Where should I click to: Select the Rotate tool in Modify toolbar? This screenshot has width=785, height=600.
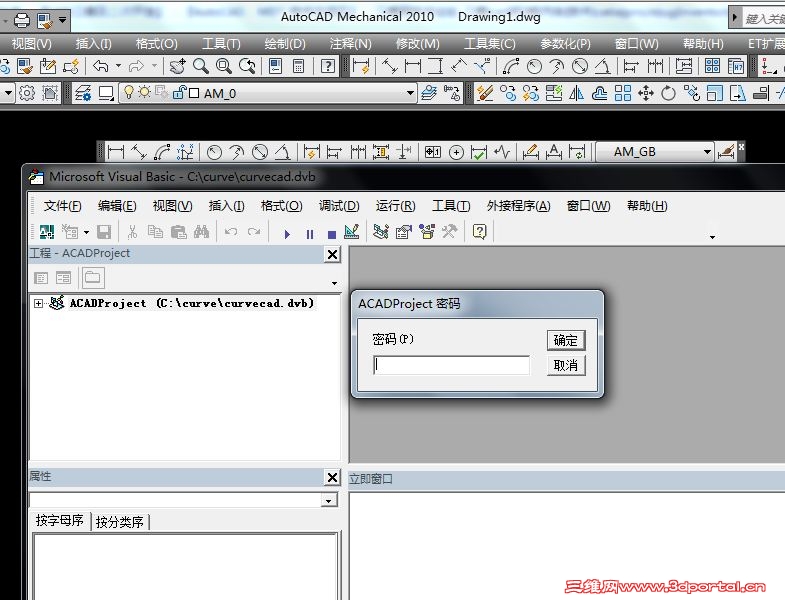tap(668, 93)
